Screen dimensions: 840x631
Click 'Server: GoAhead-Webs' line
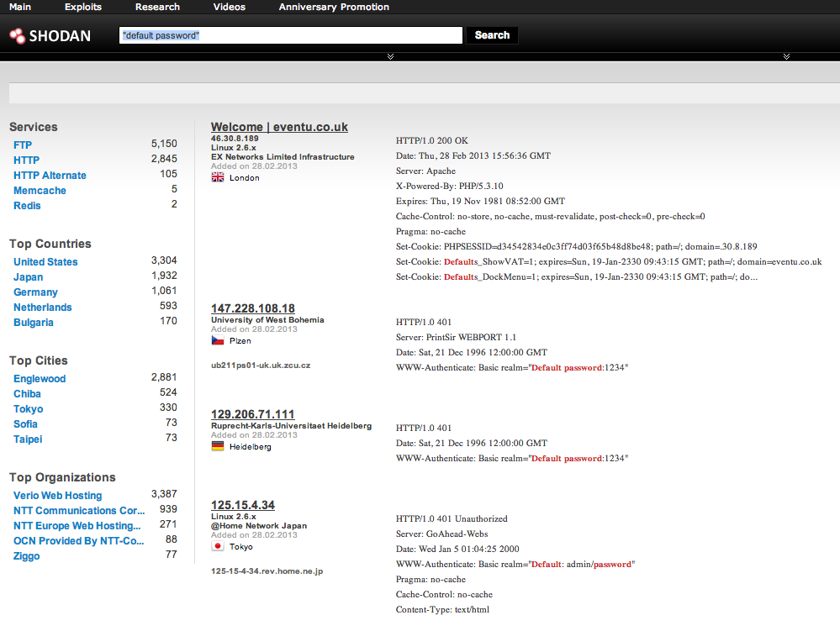tap(442, 534)
